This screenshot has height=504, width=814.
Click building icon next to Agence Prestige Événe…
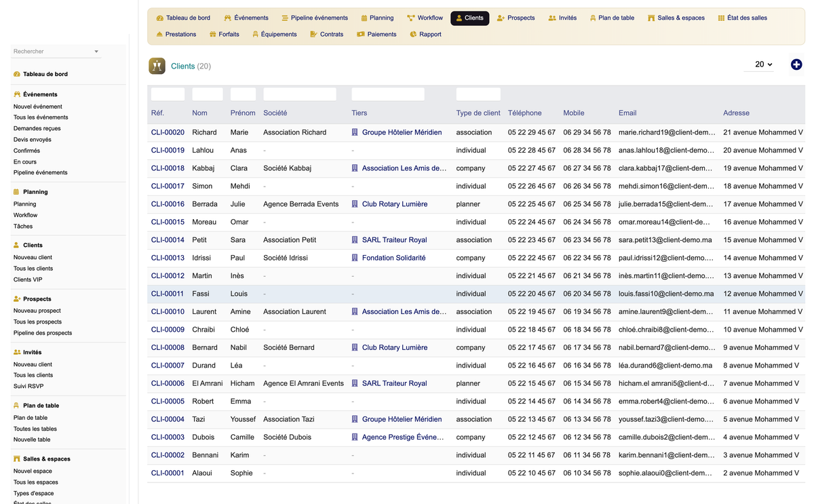click(x=355, y=437)
